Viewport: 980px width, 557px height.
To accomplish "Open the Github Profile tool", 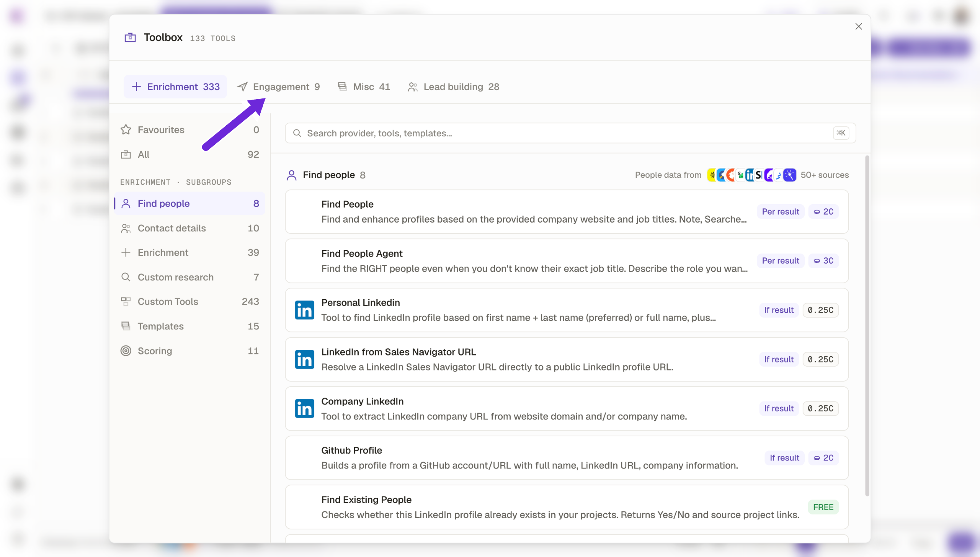I will tap(567, 458).
